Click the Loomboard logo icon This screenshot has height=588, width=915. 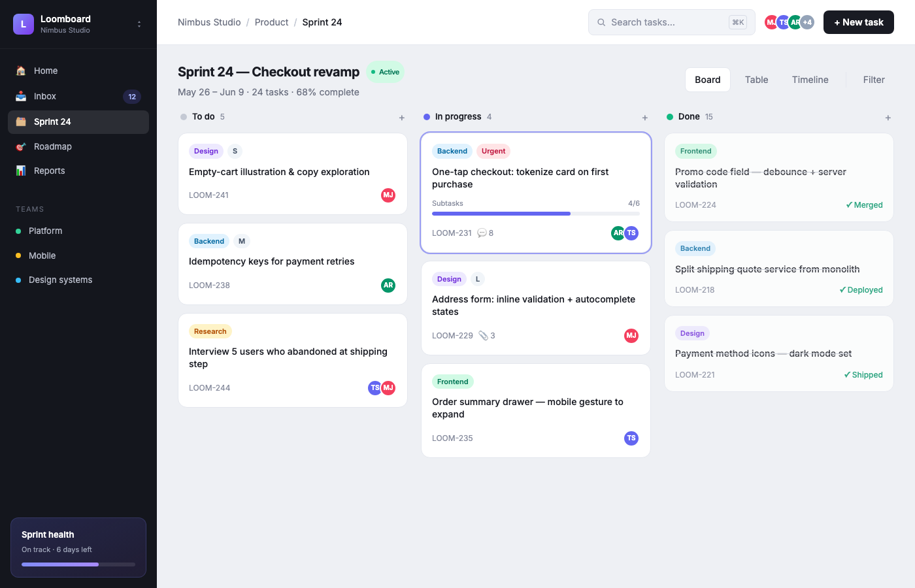[x=24, y=24]
